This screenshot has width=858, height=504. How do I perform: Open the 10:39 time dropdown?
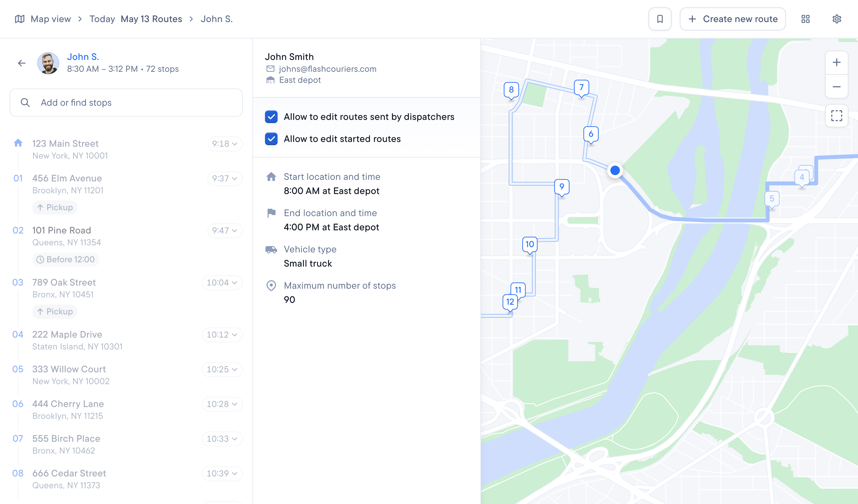(222, 474)
